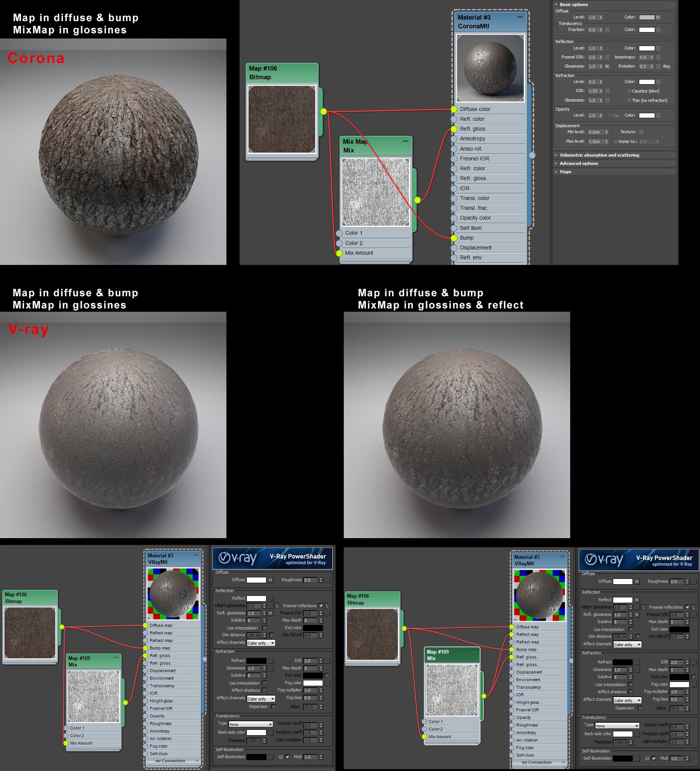Collapse the Basic options rollout

point(573,5)
